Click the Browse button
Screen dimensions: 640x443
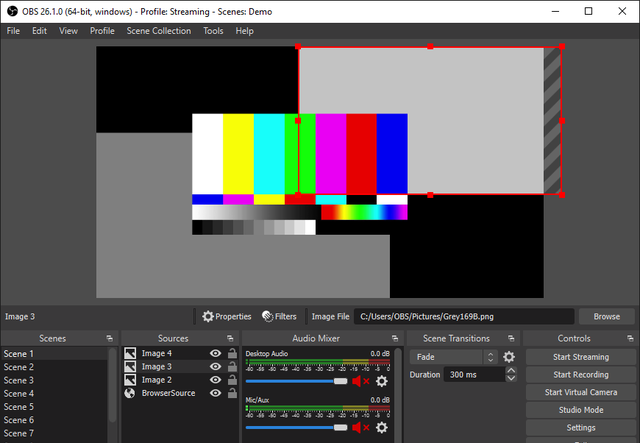(x=607, y=316)
